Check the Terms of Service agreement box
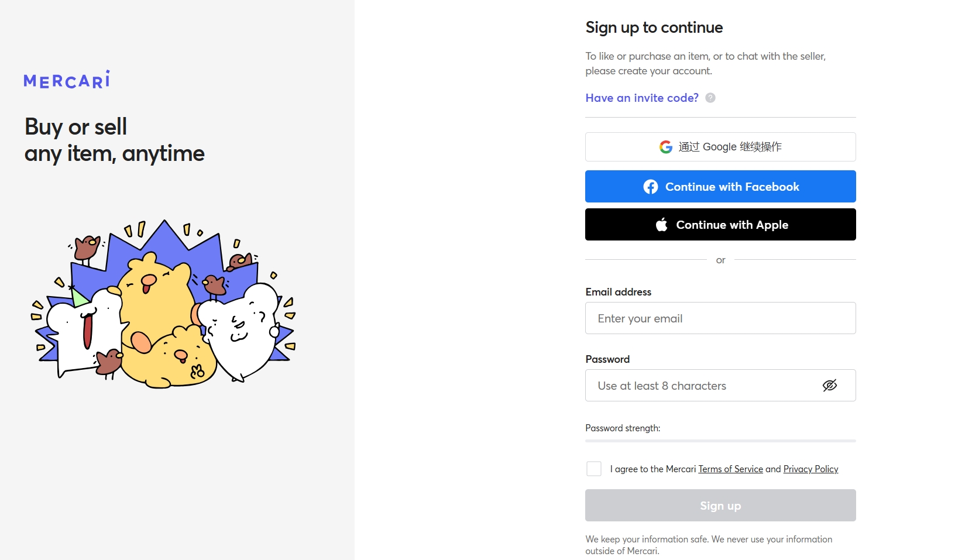The image size is (972, 560). (x=593, y=469)
